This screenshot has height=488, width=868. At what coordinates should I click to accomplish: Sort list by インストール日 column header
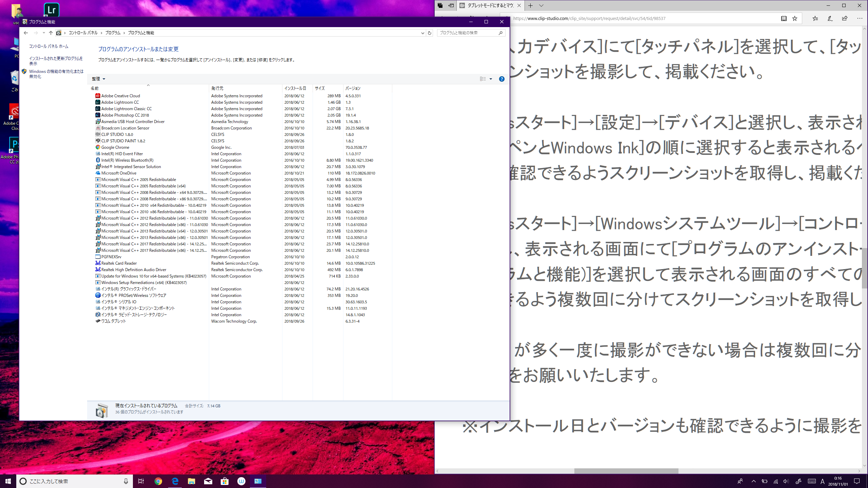click(295, 88)
